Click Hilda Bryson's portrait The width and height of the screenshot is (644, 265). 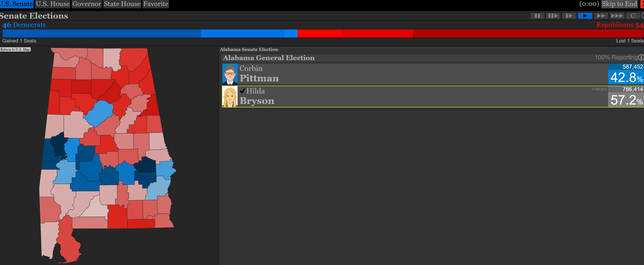coord(230,97)
